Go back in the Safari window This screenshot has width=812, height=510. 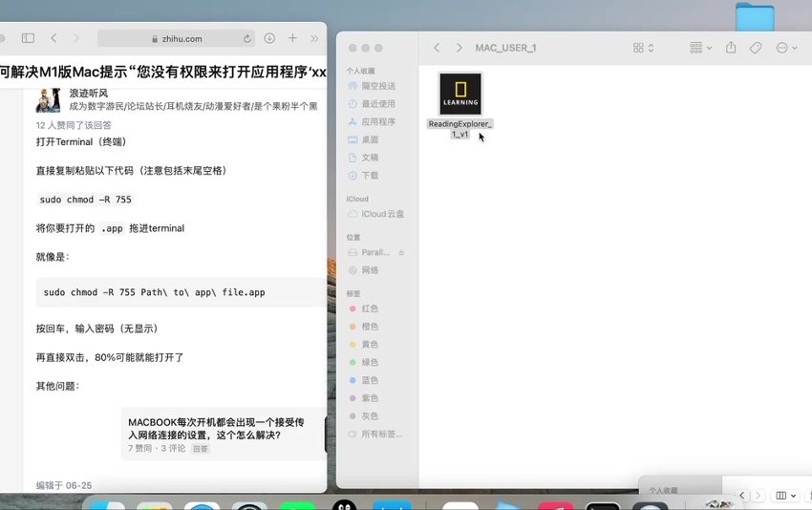53,38
